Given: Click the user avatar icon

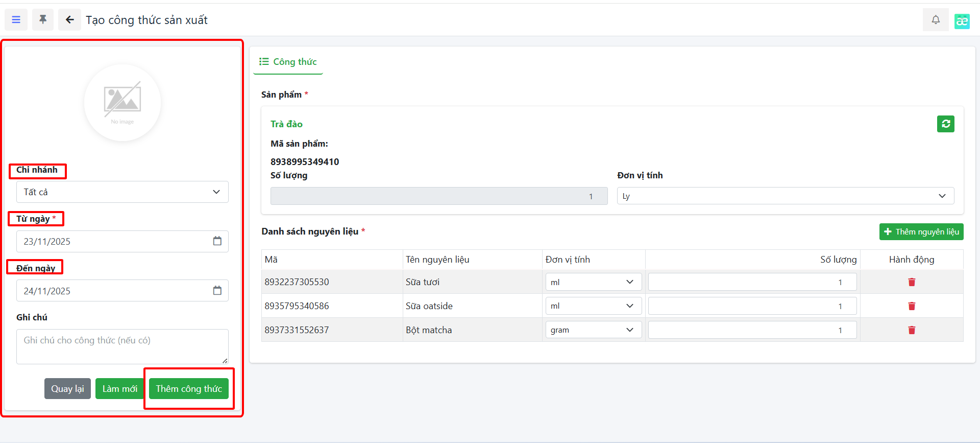Looking at the screenshot, I should pyautogui.click(x=962, y=21).
